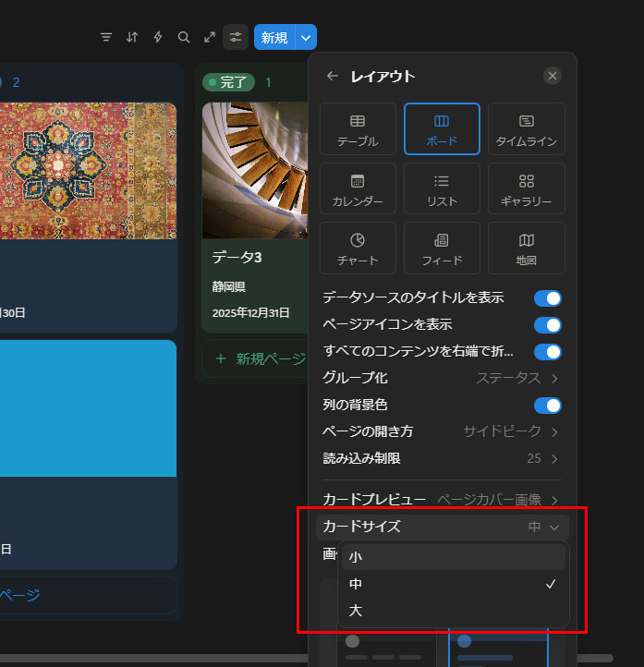Image resolution: width=644 pixels, height=667 pixels.
Task: Click the 新規 button
Action: tap(274, 37)
